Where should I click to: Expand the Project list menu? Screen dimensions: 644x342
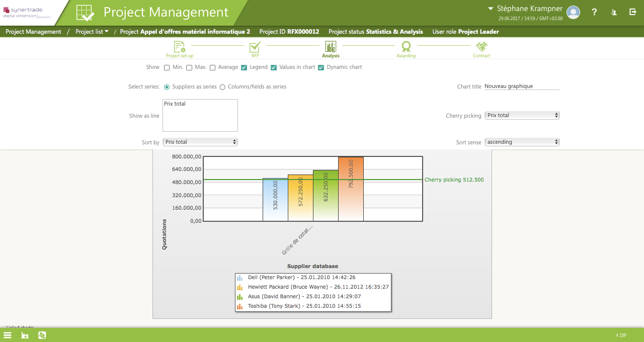tap(92, 31)
